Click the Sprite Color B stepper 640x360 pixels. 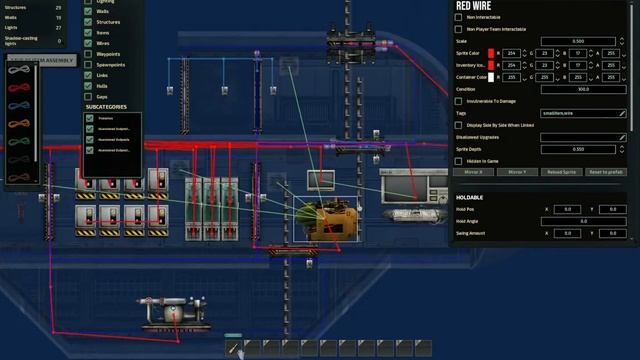[591, 53]
